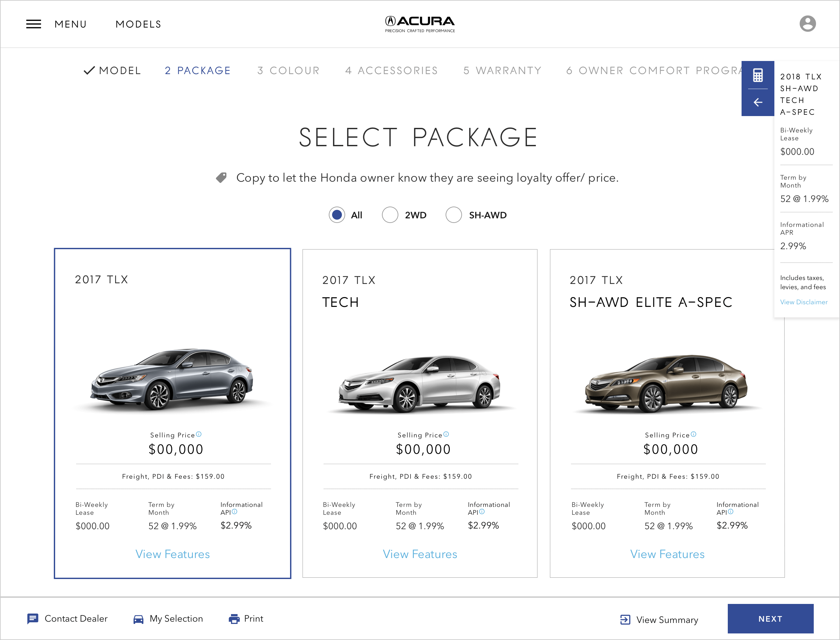This screenshot has height=640, width=840.
Task: Click the '$00,000' selling price on base TLX card
Action: pos(176,449)
